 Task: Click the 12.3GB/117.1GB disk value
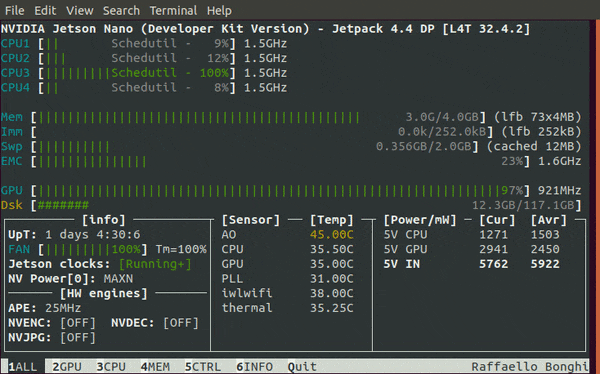click(523, 206)
